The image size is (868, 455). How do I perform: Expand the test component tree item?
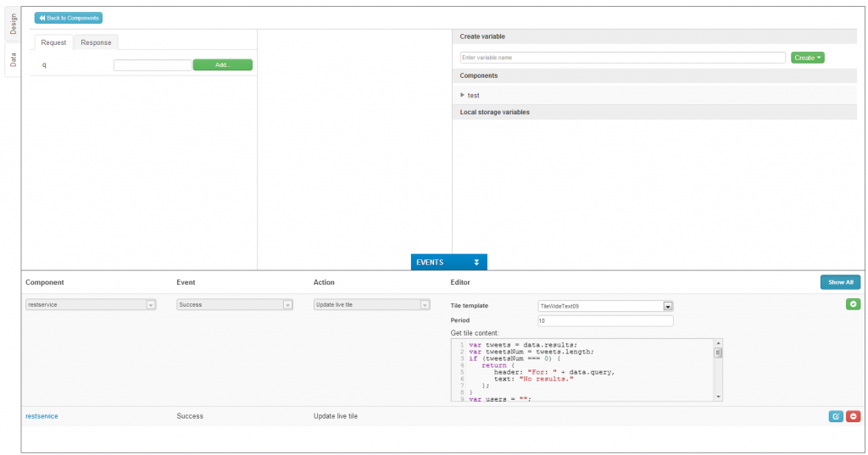[x=463, y=95]
